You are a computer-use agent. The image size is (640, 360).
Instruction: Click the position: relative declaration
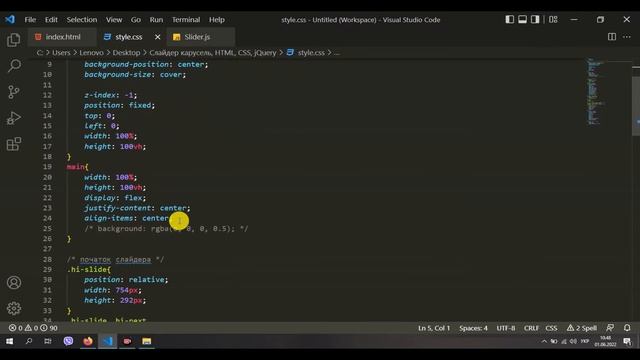[126, 280]
